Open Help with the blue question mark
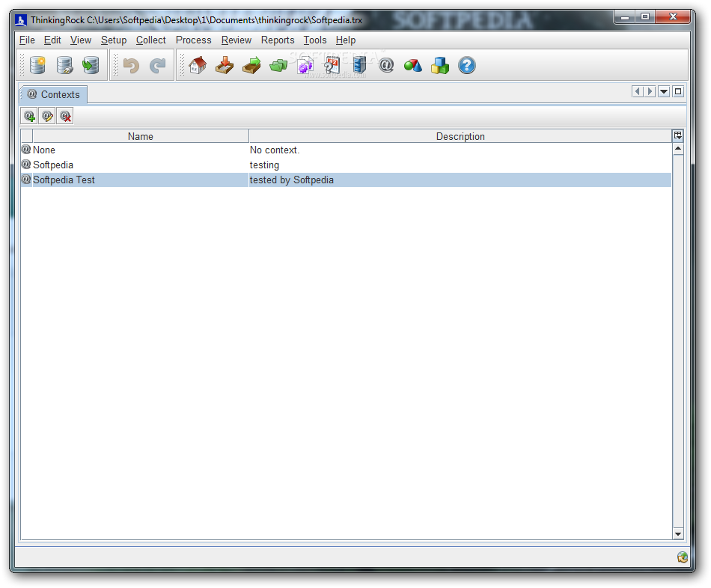 click(x=466, y=65)
